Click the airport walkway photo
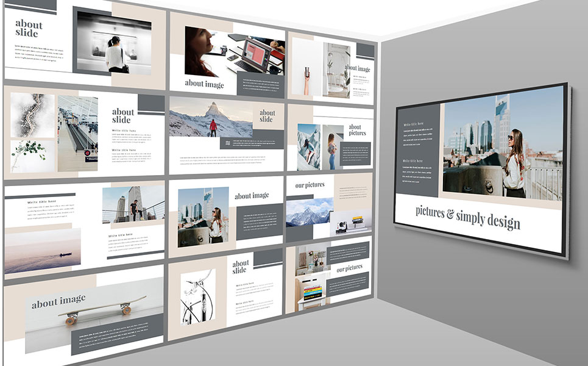Screen dimensions: 588x366 pos(77,134)
